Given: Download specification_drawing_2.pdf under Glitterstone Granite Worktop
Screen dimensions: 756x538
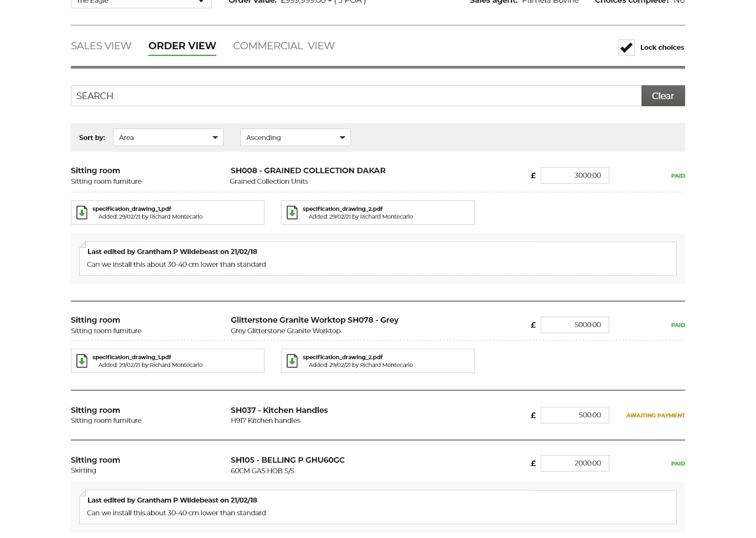Looking at the screenshot, I should [292, 361].
